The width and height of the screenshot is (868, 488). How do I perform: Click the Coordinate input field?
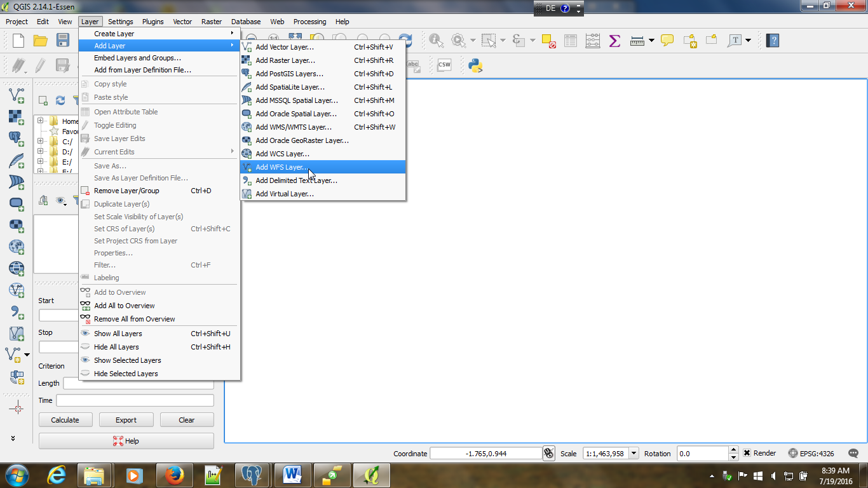coord(485,453)
